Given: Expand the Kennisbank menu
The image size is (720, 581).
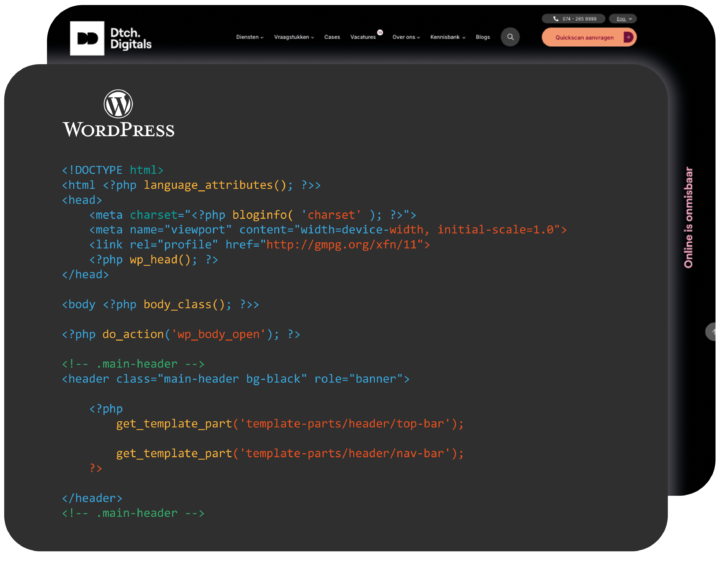Looking at the screenshot, I should [x=447, y=37].
